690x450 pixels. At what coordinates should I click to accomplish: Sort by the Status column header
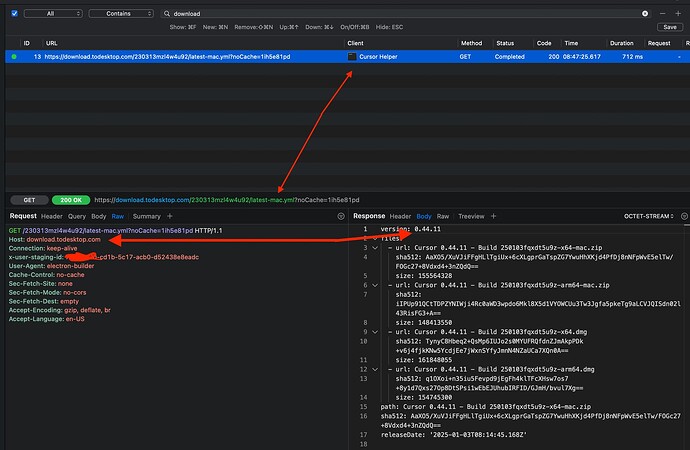[x=505, y=43]
